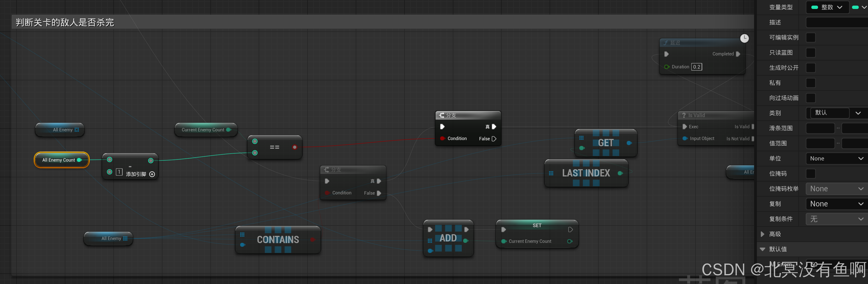Open the 单位 None dropdown
The image size is (868, 284).
coord(837,159)
